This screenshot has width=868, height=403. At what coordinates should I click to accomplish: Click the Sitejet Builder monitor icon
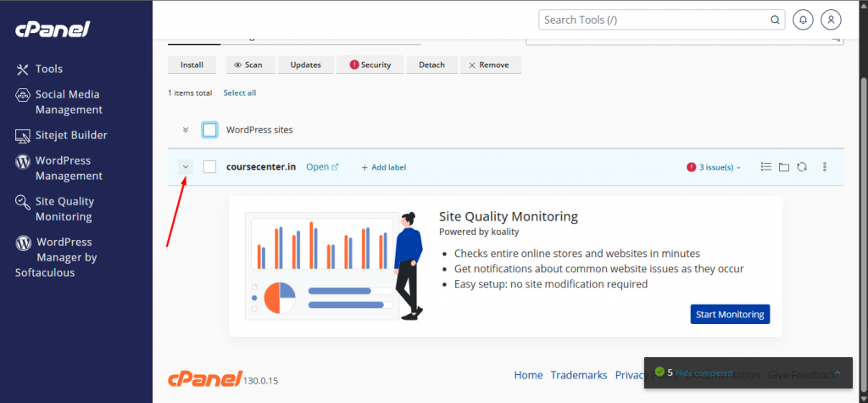click(22, 136)
